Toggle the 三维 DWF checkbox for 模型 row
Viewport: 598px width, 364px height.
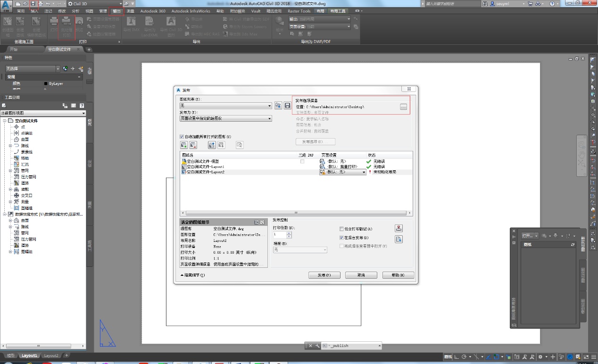click(302, 161)
